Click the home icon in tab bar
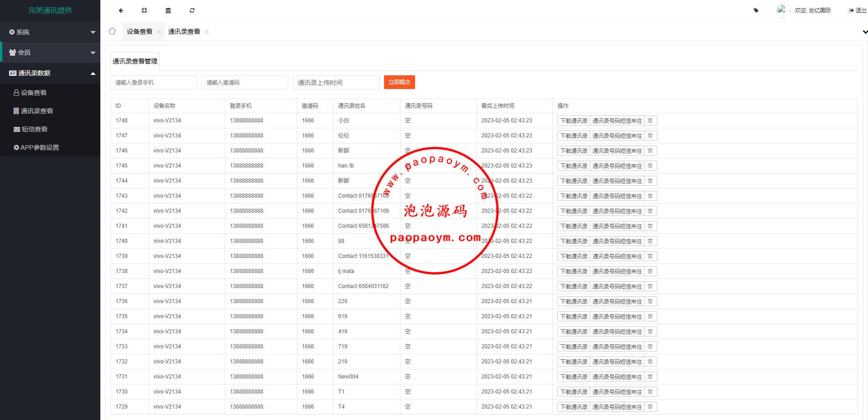The height and width of the screenshot is (420, 868). [112, 31]
